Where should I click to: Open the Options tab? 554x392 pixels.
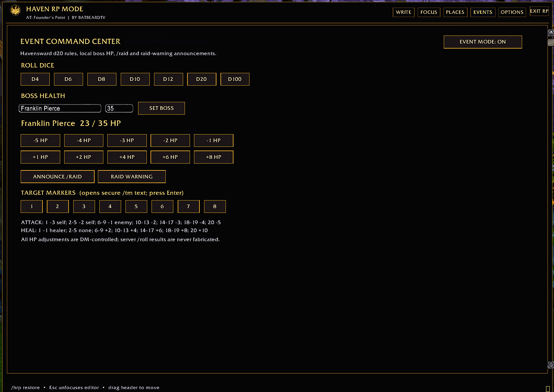512,12
